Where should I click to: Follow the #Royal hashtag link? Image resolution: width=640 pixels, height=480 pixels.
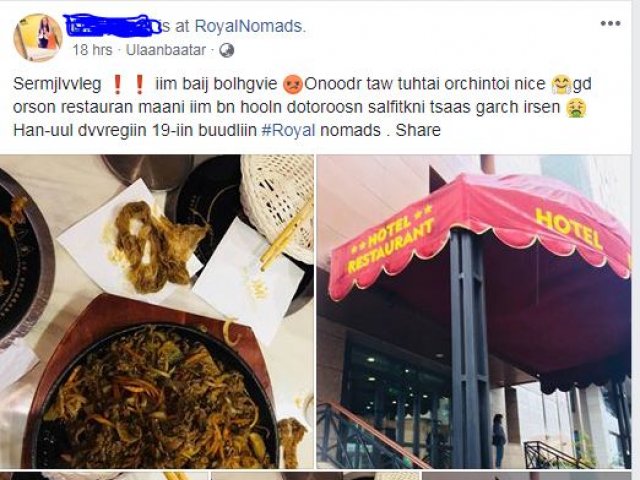(288, 130)
